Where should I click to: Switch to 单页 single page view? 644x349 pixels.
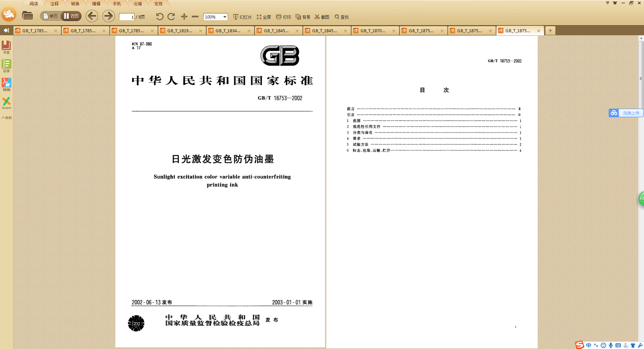(50, 16)
